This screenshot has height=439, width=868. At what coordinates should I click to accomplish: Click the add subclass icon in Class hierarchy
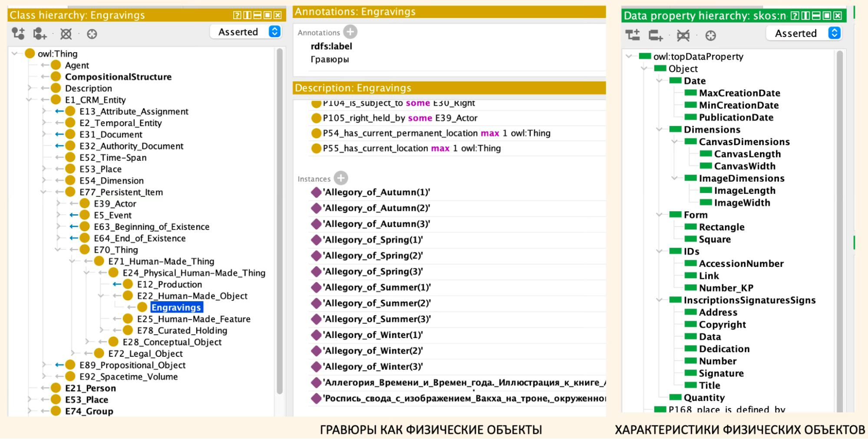18,33
